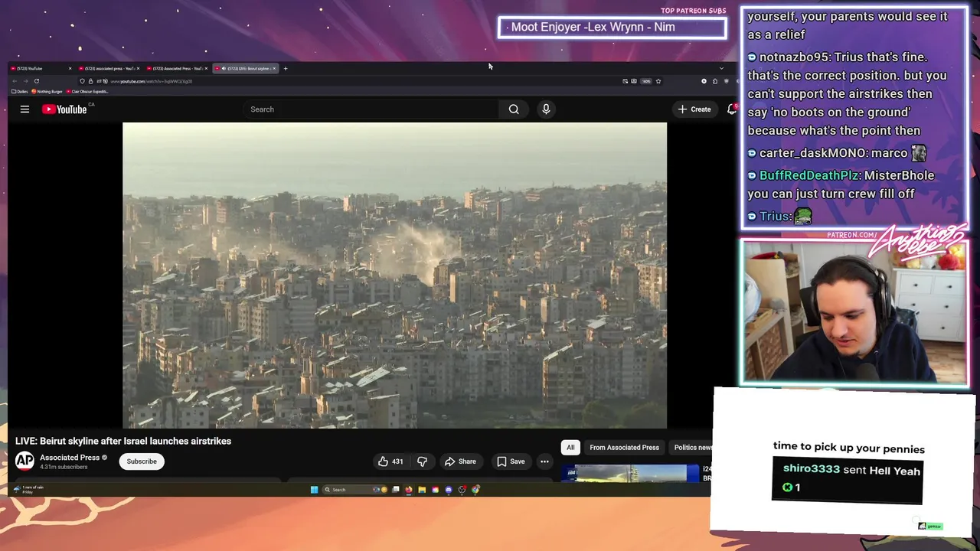Expand the tab list dropdown arrow

[720, 69]
